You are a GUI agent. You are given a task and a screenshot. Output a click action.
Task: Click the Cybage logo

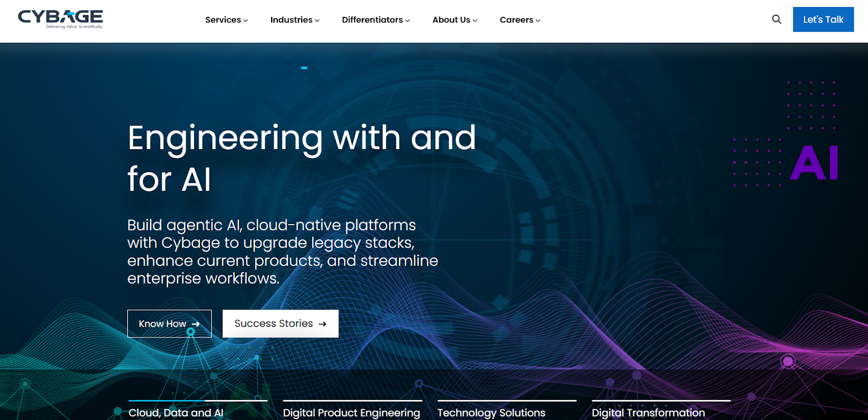click(60, 19)
